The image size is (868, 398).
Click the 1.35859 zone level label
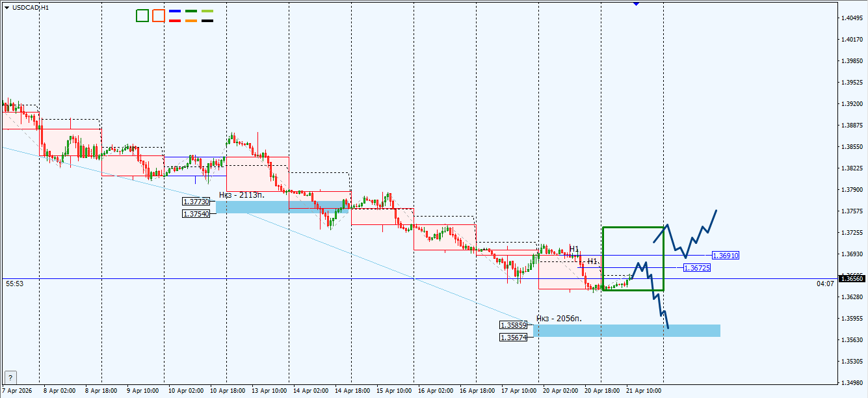click(x=512, y=325)
